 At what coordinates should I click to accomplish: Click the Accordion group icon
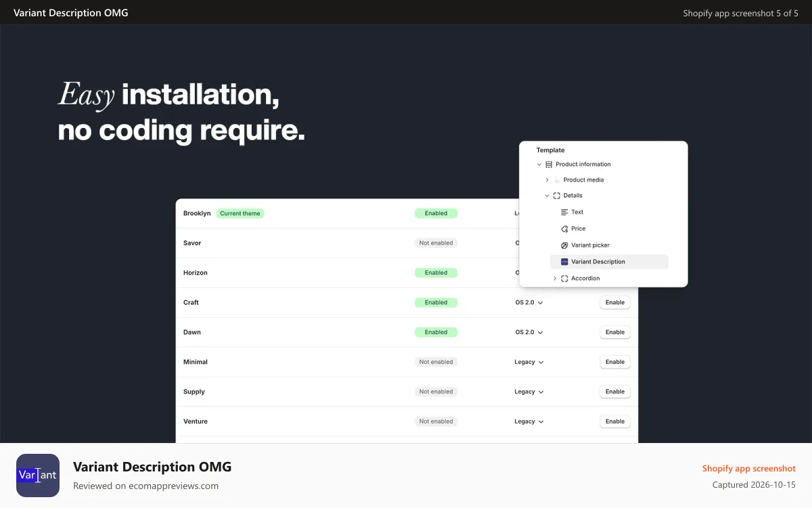click(x=564, y=278)
